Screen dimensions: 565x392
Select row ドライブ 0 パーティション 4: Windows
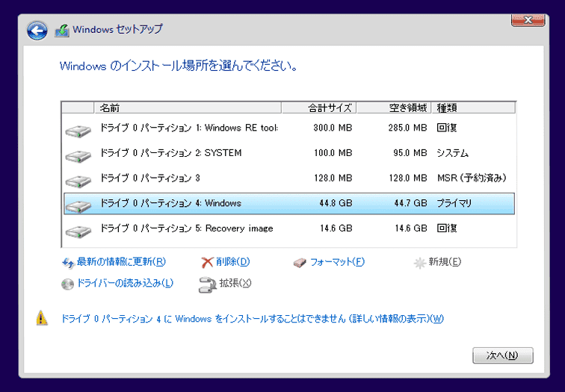click(289, 204)
